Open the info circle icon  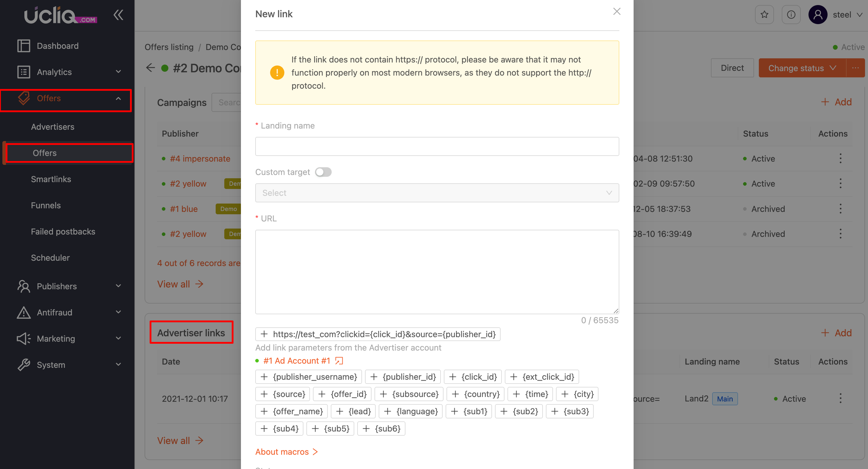tap(791, 15)
